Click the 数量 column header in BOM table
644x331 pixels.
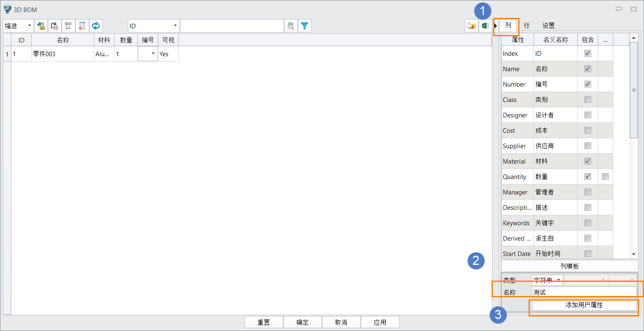pos(126,40)
